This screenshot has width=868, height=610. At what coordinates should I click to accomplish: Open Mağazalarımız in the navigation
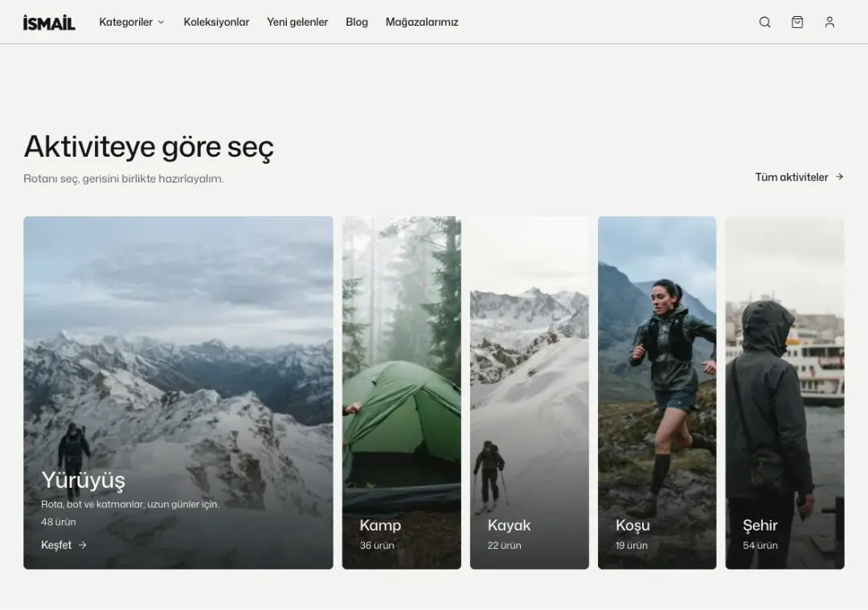click(x=422, y=23)
